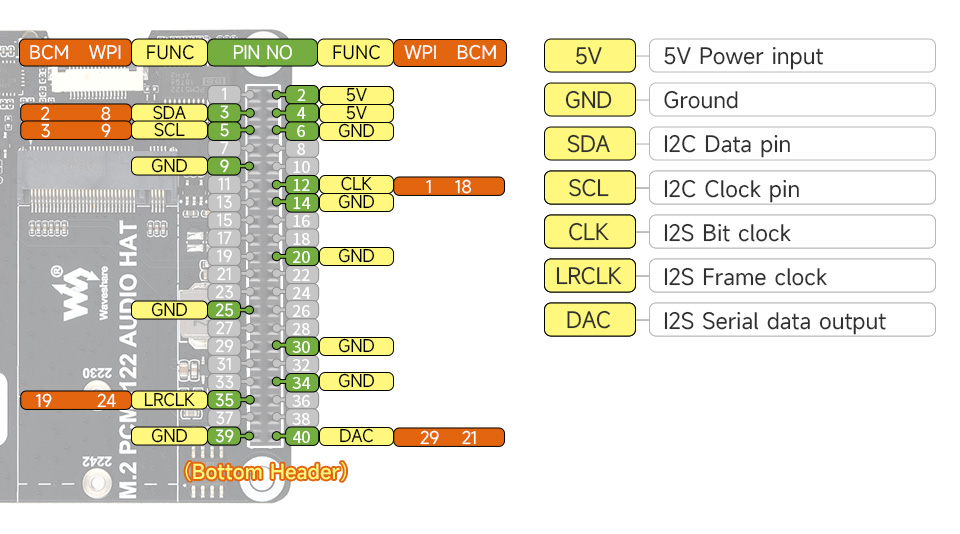Click the 'FUNC' header above the 5V labels
Image resolution: width=960 pixels, height=534 pixels.
pyautogui.click(x=356, y=53)
